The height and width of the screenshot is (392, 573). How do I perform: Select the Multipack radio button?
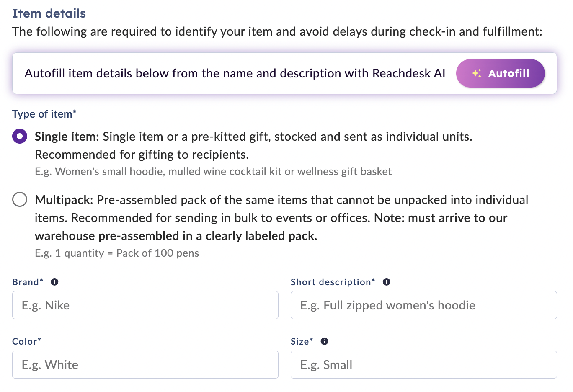pos(20,200)
